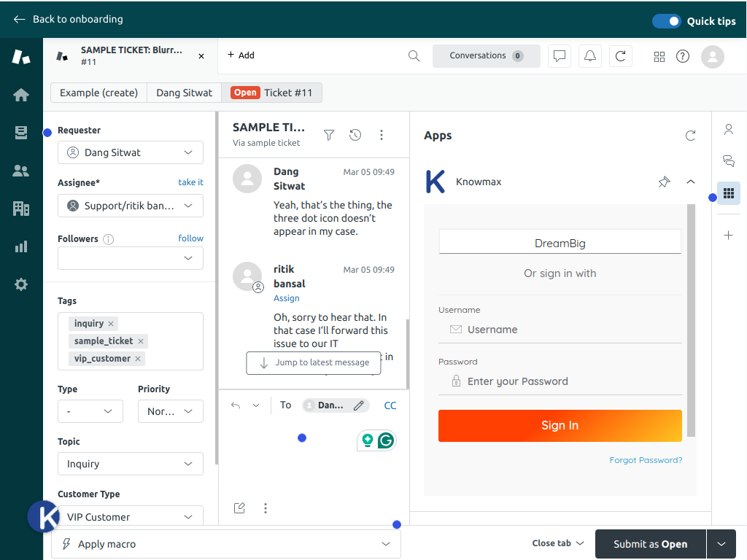
Task: Open the Admin settings gear icon
Action: coord(21,284)
